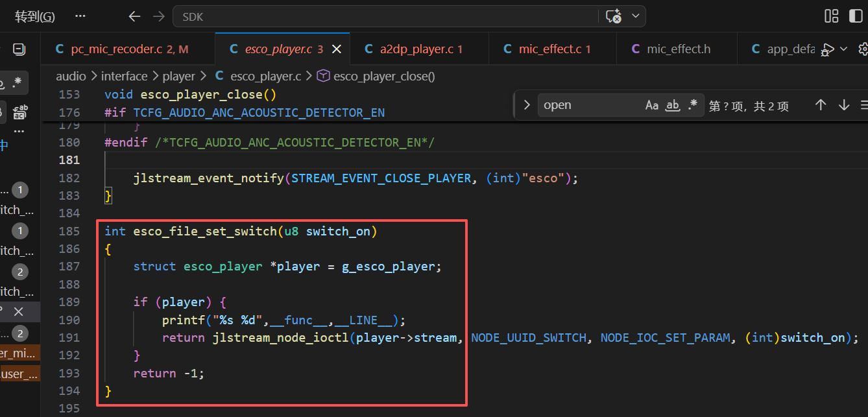Click the Copilot chat icon in title bar
Image resolution: width=868 pixels, height=417 pixels.
click(x=614, y=16)
